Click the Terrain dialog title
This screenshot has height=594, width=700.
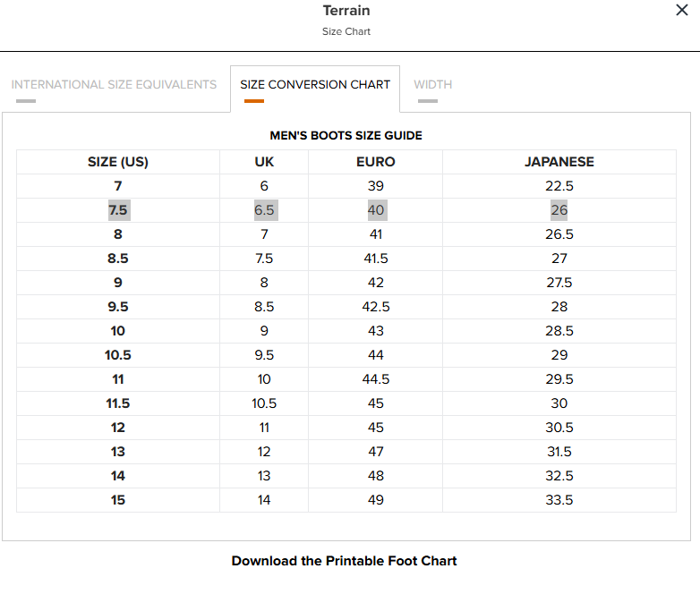click(x=346, y=11)
